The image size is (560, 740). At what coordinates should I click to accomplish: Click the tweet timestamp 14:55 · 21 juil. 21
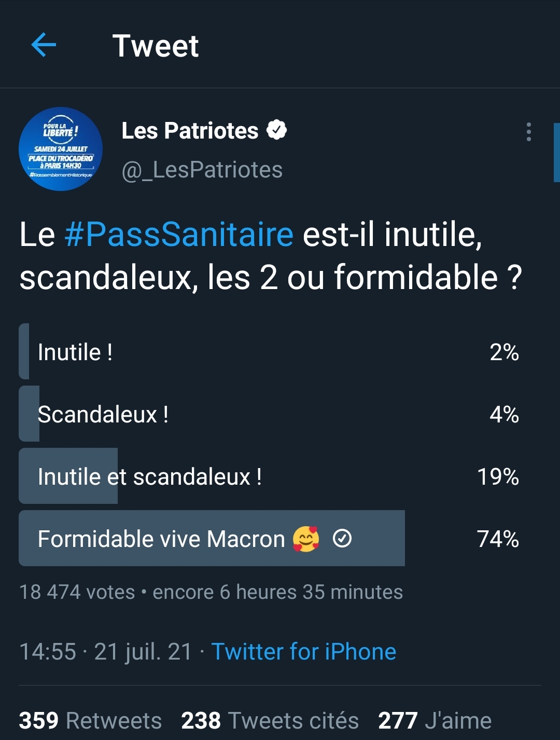click(x=106, y=652)
